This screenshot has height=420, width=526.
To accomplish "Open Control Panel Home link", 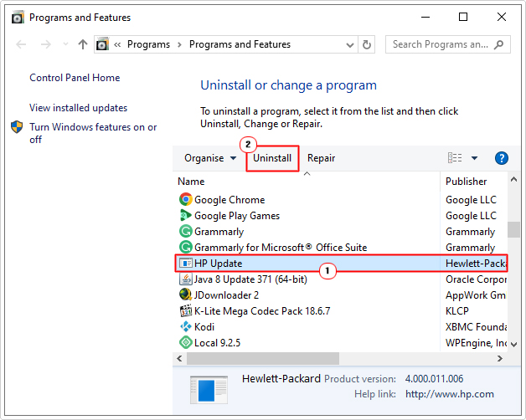I will (x=75, y=78).
